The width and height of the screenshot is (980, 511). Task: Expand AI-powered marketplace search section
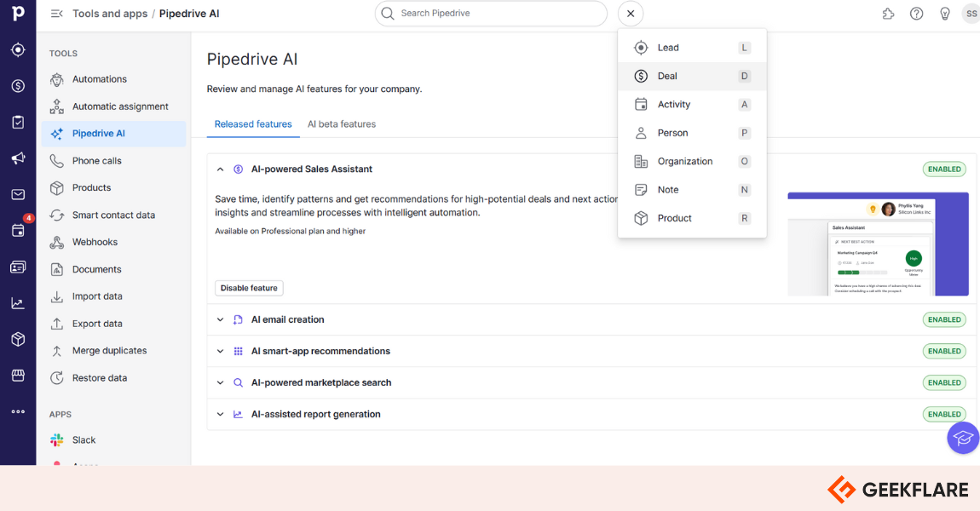click(220, 383)
